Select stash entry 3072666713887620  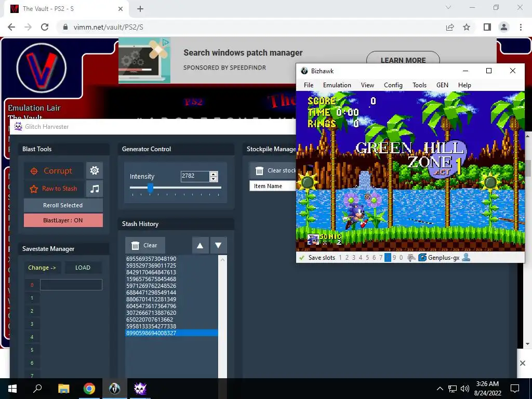point(171,313)
